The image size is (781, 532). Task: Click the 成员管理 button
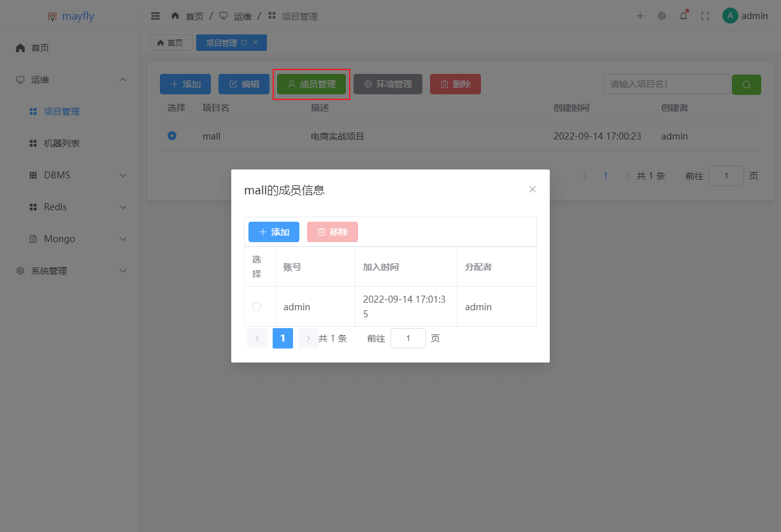point(312,84)
